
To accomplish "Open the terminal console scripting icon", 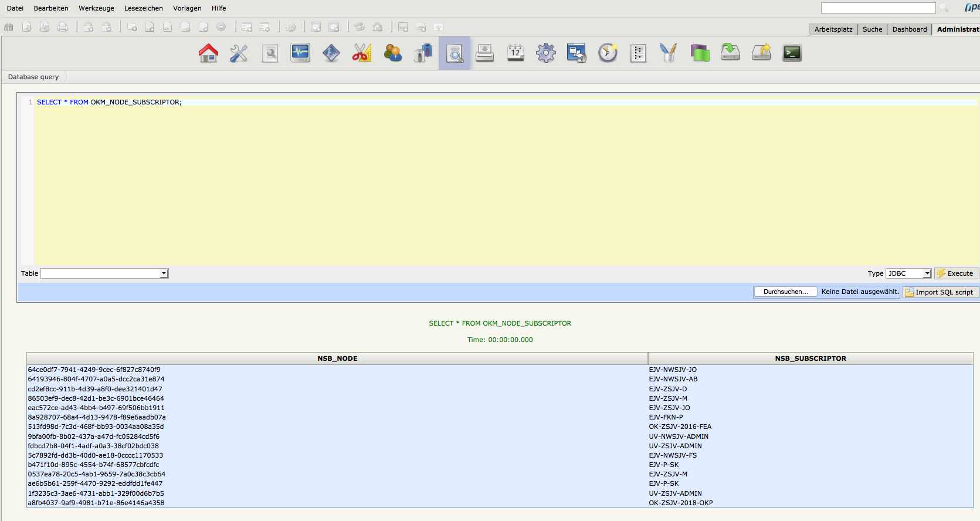I will pos(792,53).
